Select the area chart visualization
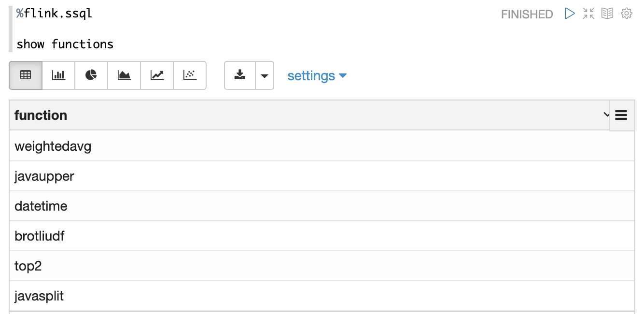644x314 pixels. [124, 75]
